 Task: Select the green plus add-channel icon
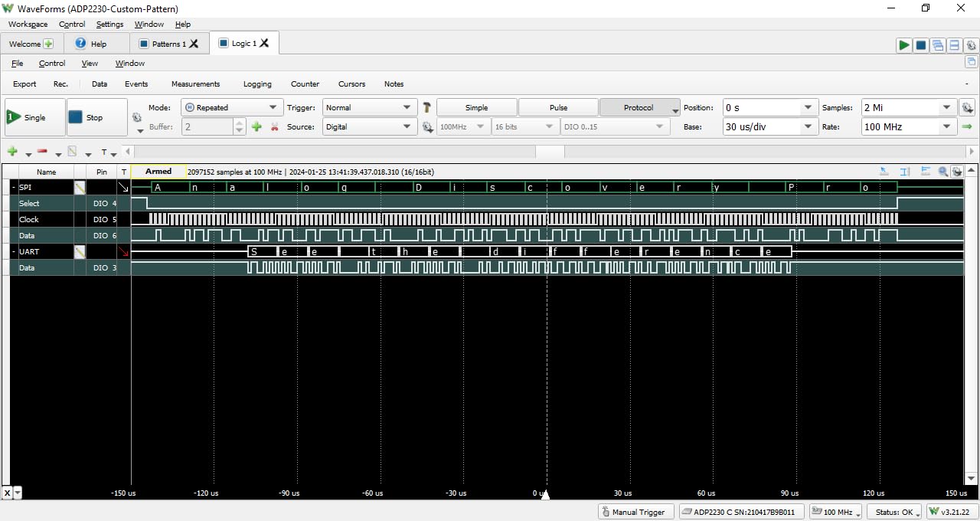[x=12, y=152]
